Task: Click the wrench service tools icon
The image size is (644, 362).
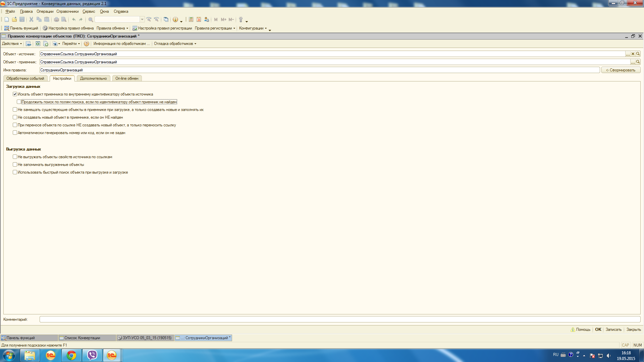Action: pos(241,19)
